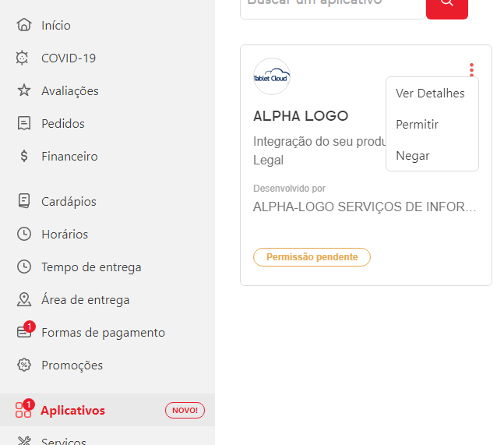The image size is (504, 445).
Task: Choose Permitir in the app menu
Action: click(x=418, y=125)
